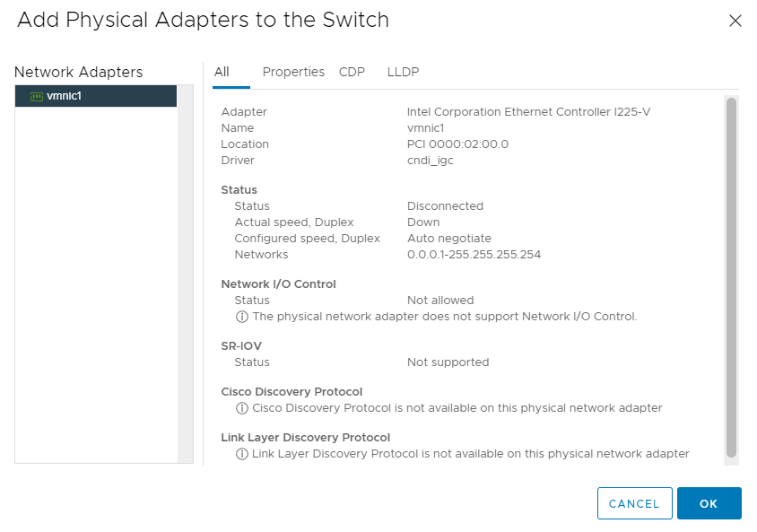Click the PCI 0000:02:00.0 location value
The image size is (757, 532).
tap(457, 144)
